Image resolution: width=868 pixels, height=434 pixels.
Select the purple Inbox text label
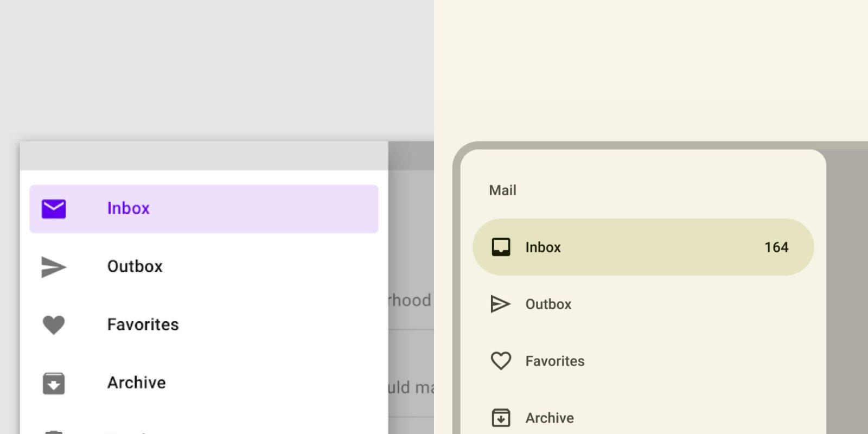(x=128, y=208)
